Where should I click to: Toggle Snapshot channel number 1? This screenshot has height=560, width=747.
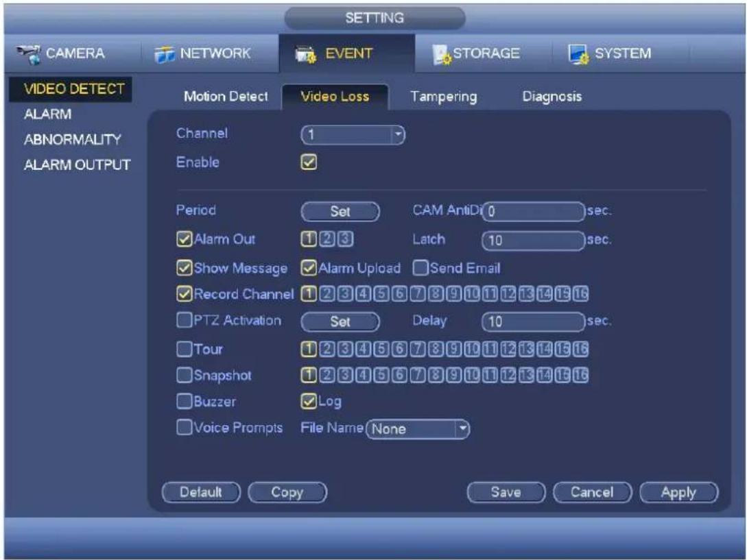coord(308,375)
